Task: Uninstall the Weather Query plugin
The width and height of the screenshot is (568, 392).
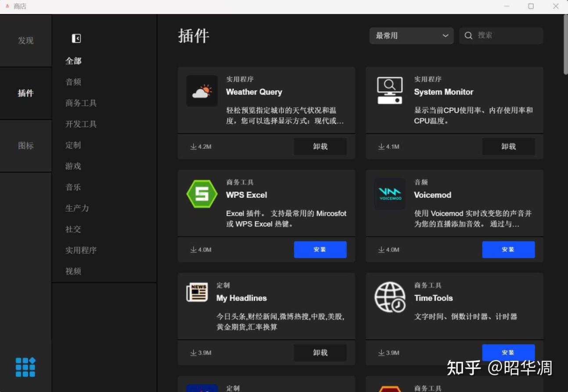Action: click(x=320, y=146)
